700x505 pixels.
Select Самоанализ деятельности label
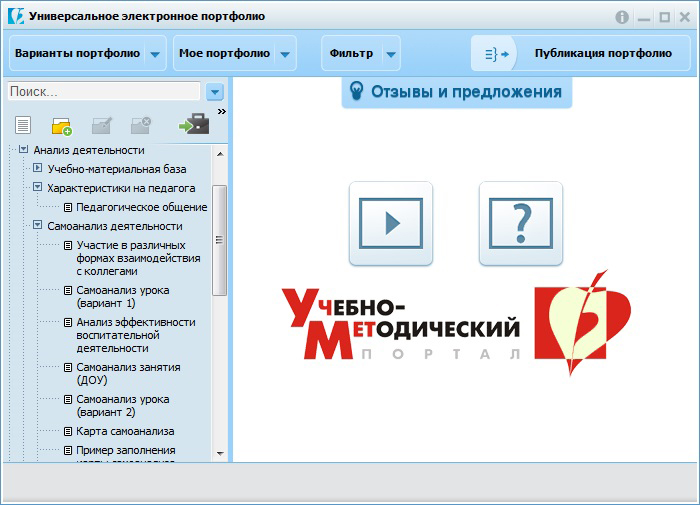coord(115,226)
